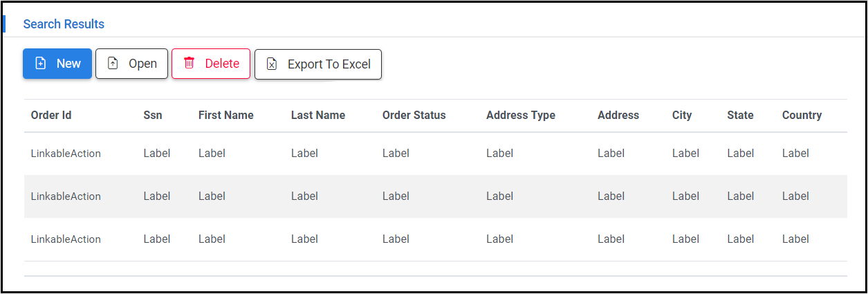Sort by Order Id column header
This screenshot has height=294, width=868.
[x=51, y=116]
